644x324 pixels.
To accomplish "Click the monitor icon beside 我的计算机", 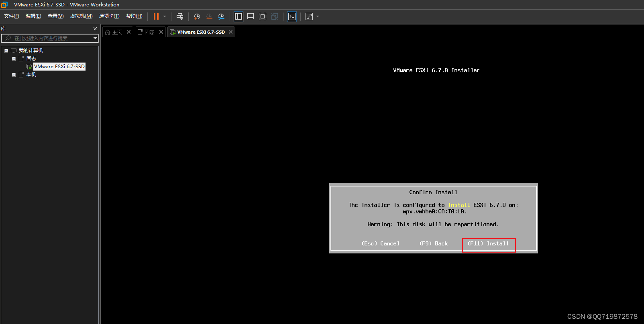I will click(x=14, y=51).
